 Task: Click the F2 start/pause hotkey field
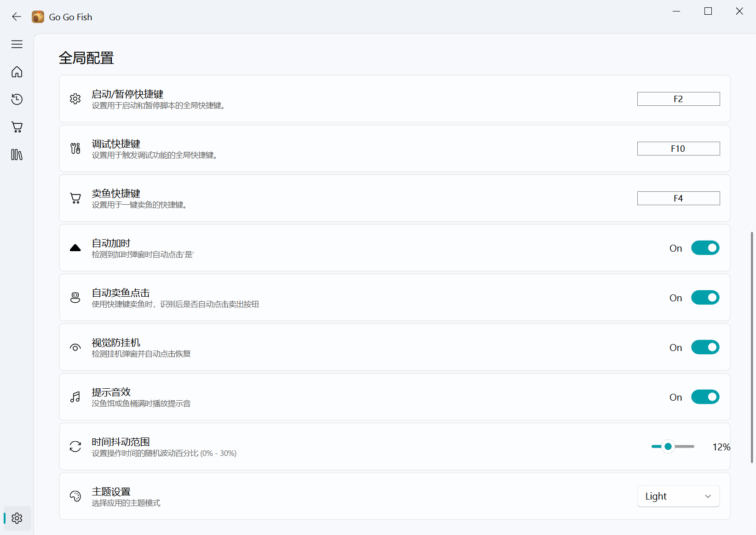pyautogui.click(x=678, y=99)
